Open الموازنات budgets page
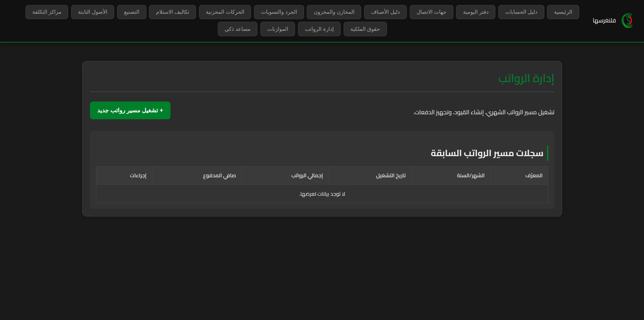The width and height of the screenshot is (644, 320). point(277,29)
